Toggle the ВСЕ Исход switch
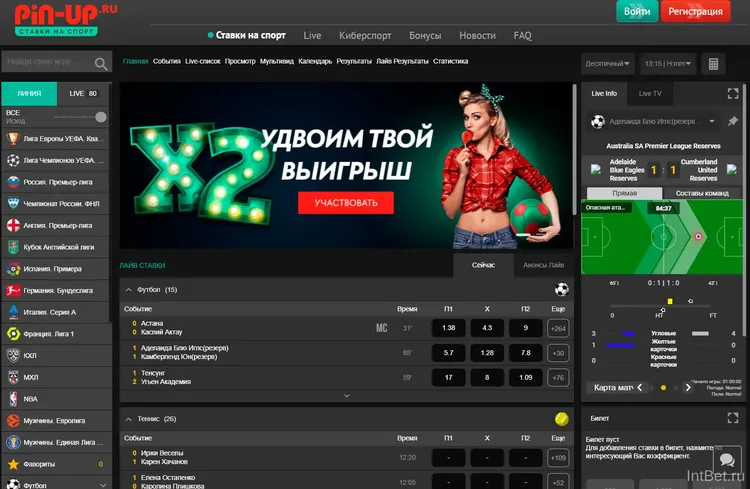The height and width of the screenshot is (489, 750). 81,117
